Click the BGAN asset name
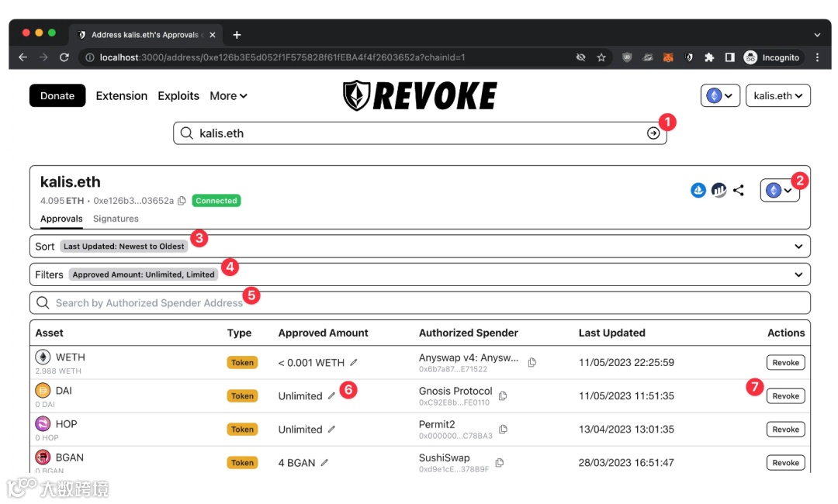The width and height of the screenshot is (838, 504). point(70,457)
